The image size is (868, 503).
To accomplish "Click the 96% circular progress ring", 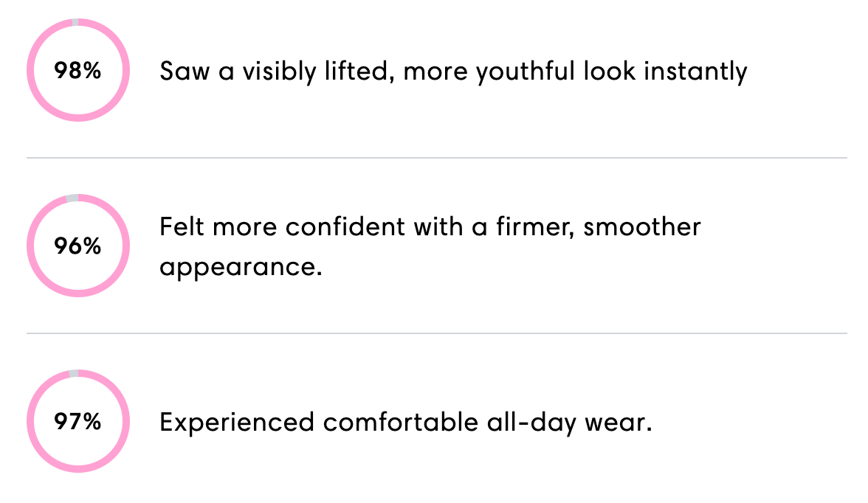I will [x=78, y=245].
